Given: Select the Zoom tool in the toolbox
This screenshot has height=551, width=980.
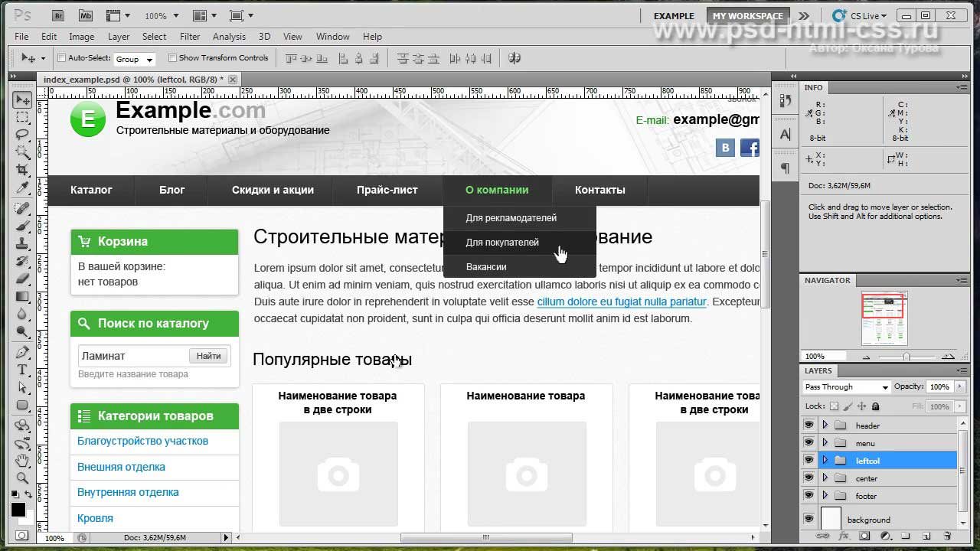Looking at the screenshot, I should coord(22,478).
